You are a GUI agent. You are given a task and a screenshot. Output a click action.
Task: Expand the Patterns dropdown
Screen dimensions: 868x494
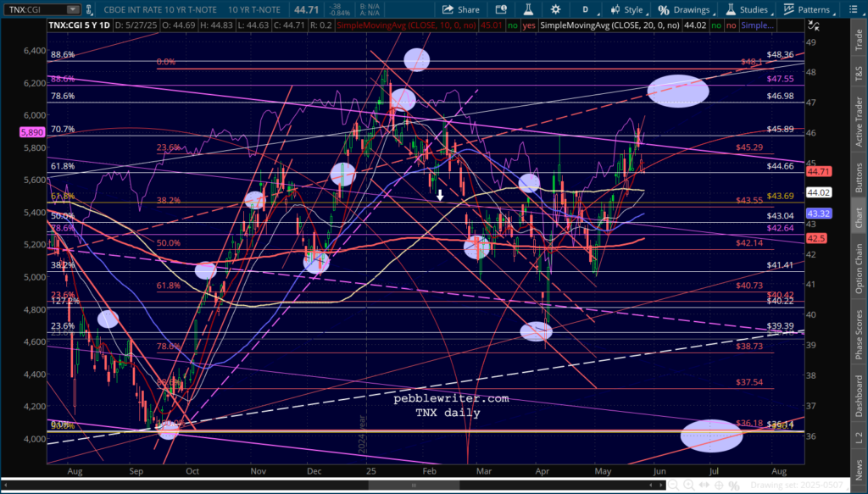pyautogui.click(x=806, y=10)
